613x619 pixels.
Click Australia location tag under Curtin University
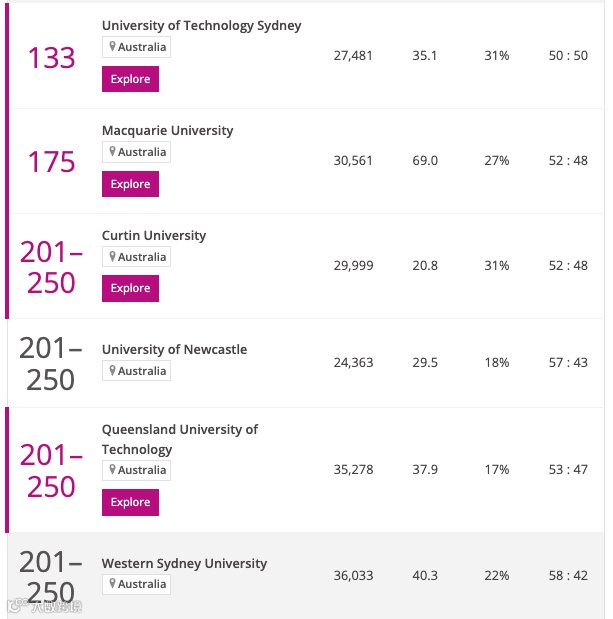[x=137, y=257]
